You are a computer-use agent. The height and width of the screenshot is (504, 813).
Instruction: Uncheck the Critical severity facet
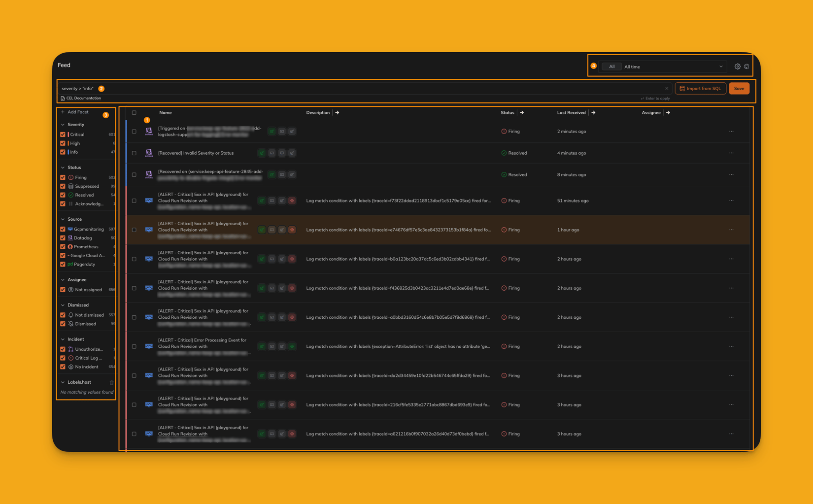coord(63,134)
